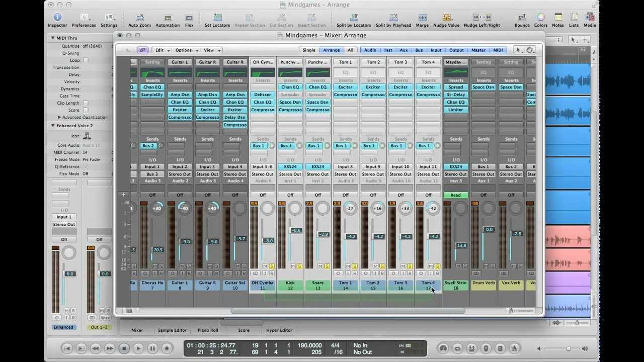Toggle the Loop checkbox in Inspector

click(86, 60)
